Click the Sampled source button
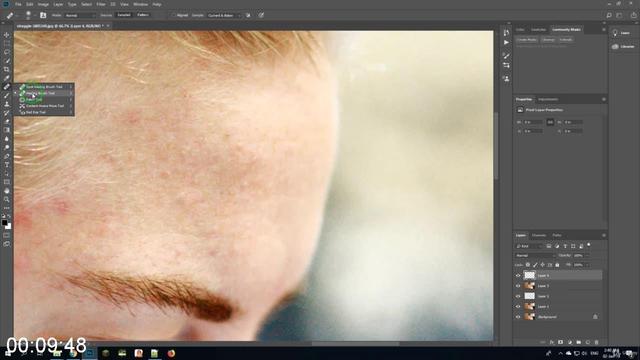 point(124,15)
